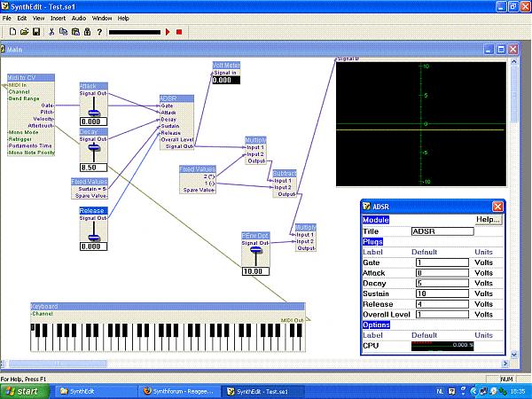Switch to Synthforum browser taskbar button
The image size is (532, 399).
click(179, 391)
